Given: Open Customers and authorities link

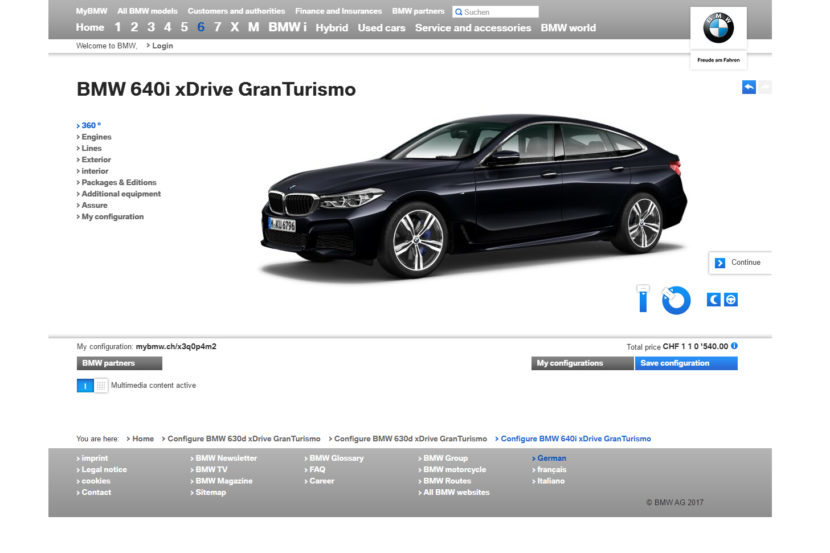Looking at the screenshot, I should pos(236,11).
